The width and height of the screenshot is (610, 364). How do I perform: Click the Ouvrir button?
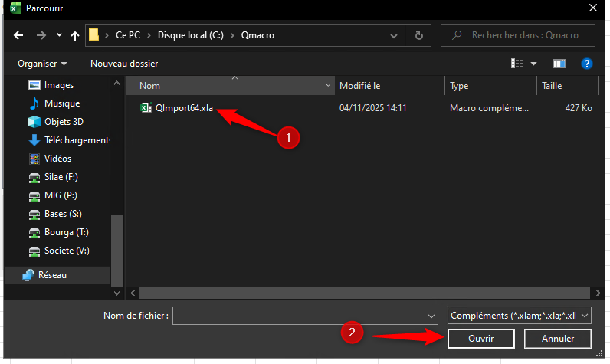tap(480, 338)
